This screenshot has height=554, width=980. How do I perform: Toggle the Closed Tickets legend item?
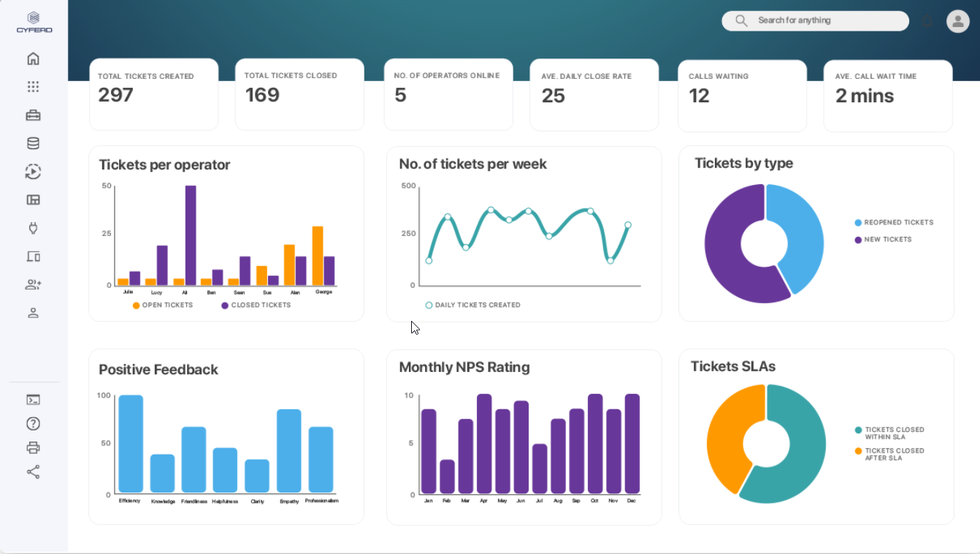[x=256, y=306]
